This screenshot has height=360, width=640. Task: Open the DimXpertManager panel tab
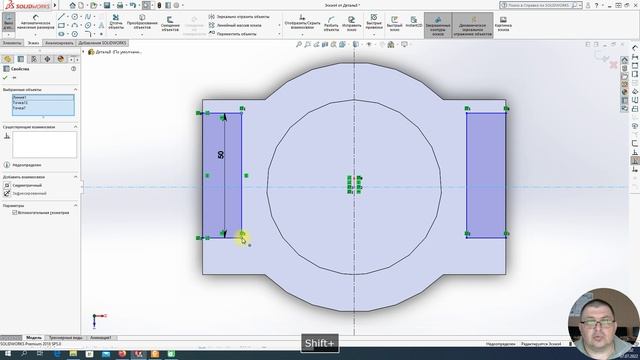[47, 59]
